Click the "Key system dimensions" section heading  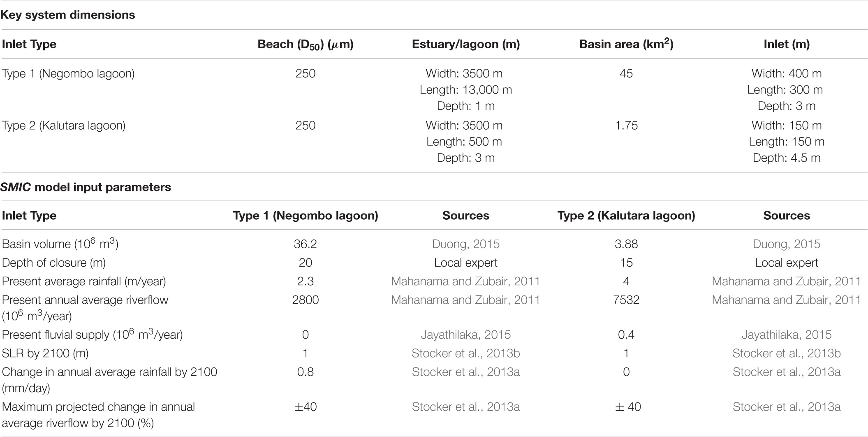tap(68, 15)
